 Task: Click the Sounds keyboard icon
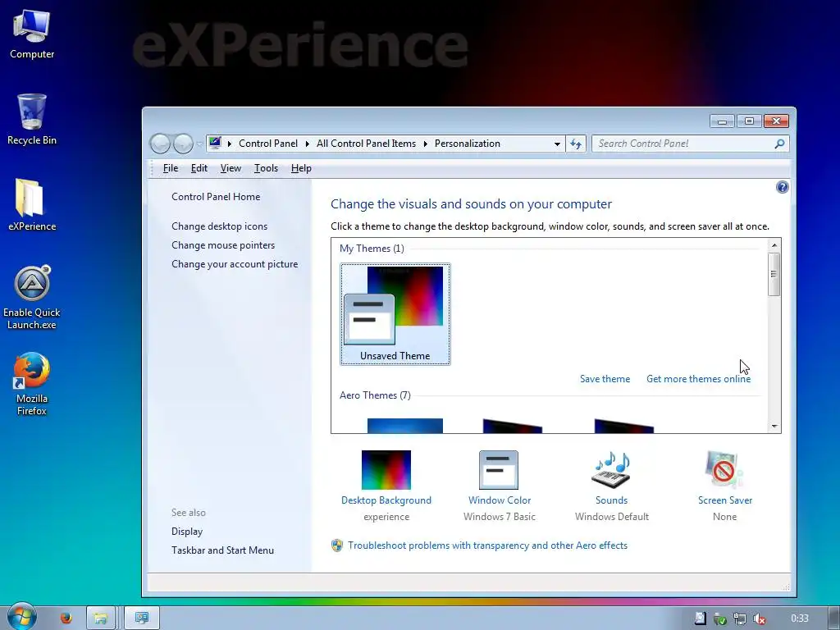pyautogui.click(x=611, y=470)
